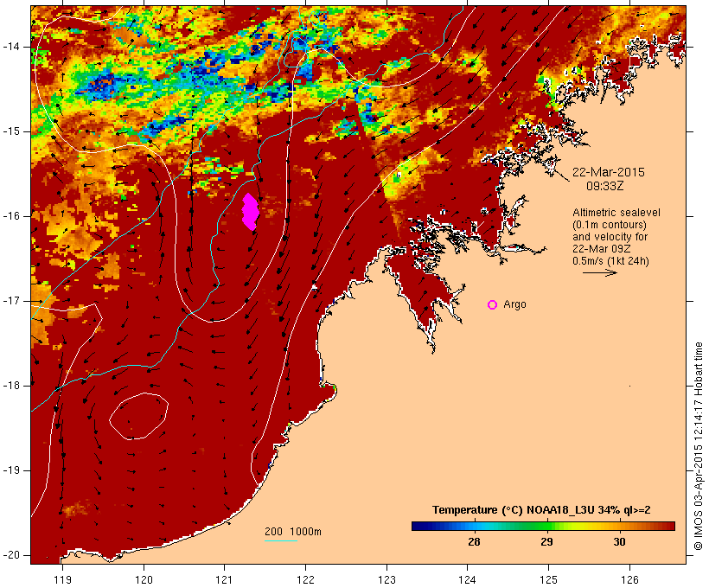Click the small closed white sea-level contour oval
The width and height of the screenshot is (709, 588).
pyautogui.click(x=139, y=416)
